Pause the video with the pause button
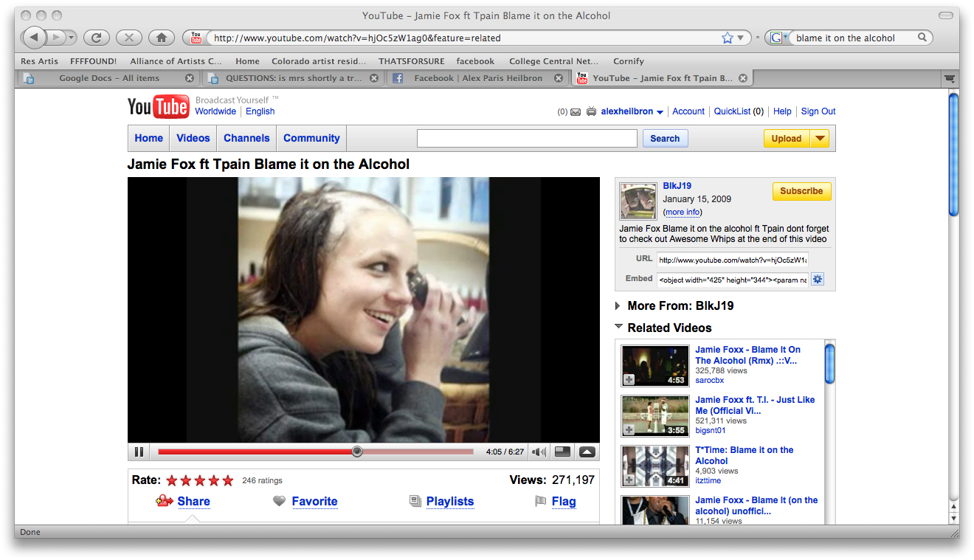Viewport: 974px width, 560px height. point(139,452)
